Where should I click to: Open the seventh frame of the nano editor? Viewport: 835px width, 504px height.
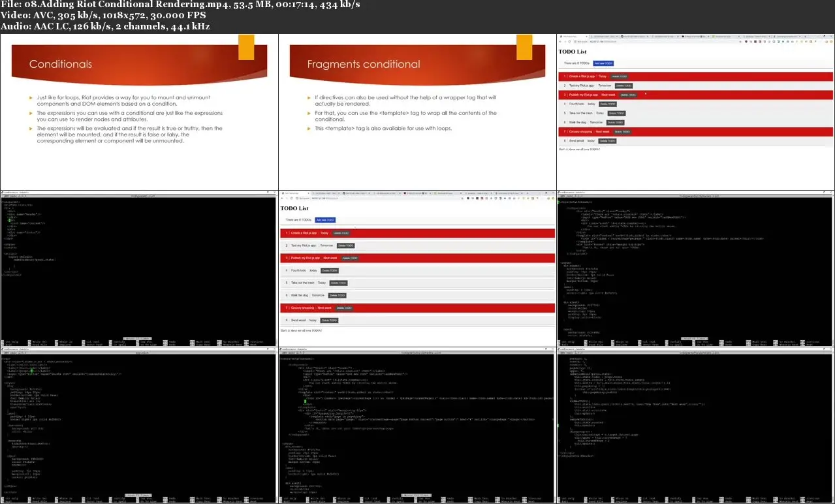click(139, 426)
